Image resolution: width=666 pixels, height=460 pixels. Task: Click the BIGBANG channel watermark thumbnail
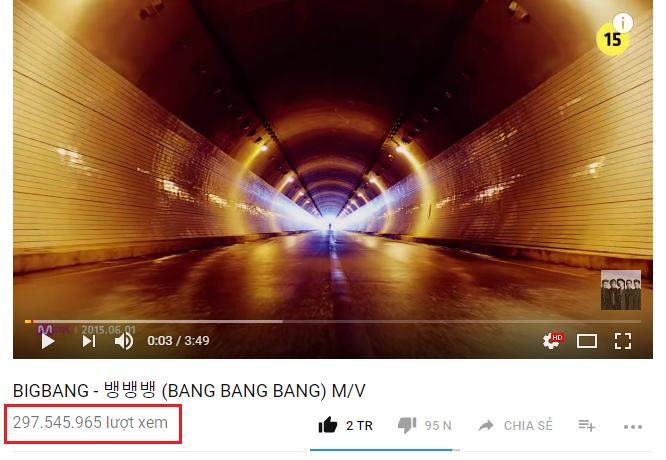pos(621,290)
